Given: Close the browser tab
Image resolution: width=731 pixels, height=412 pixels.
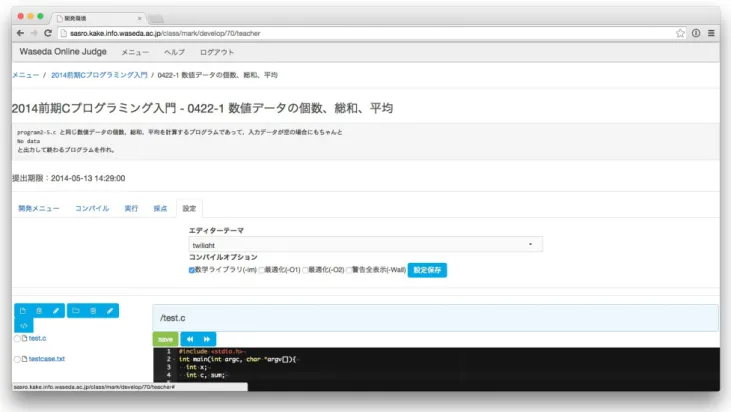Looking at the screenshot, I should [x=139, y=18].
